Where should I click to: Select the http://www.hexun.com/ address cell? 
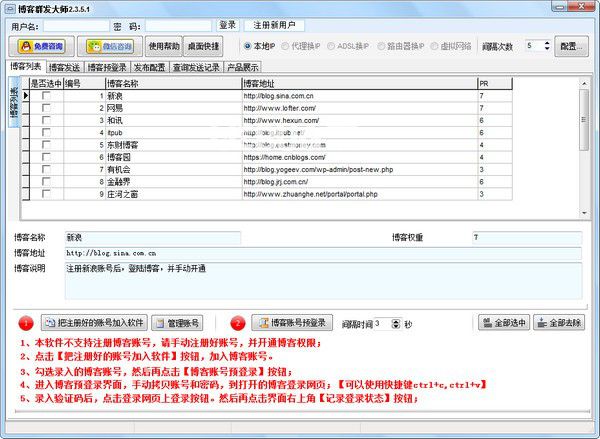pyautogui.click(x=360, y=120)
